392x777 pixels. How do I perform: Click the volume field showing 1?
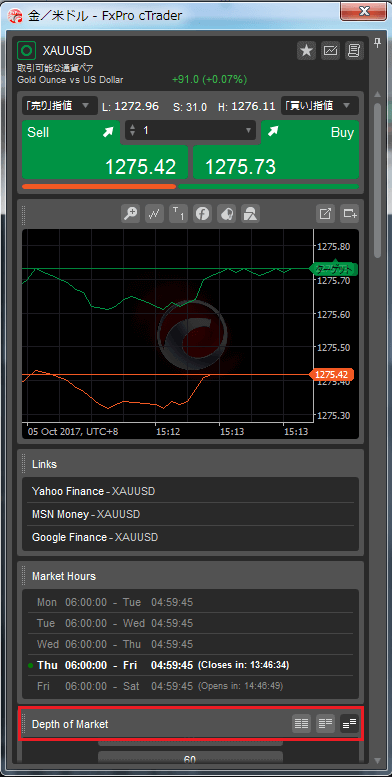pyautogui.click(x=191, y=131)
